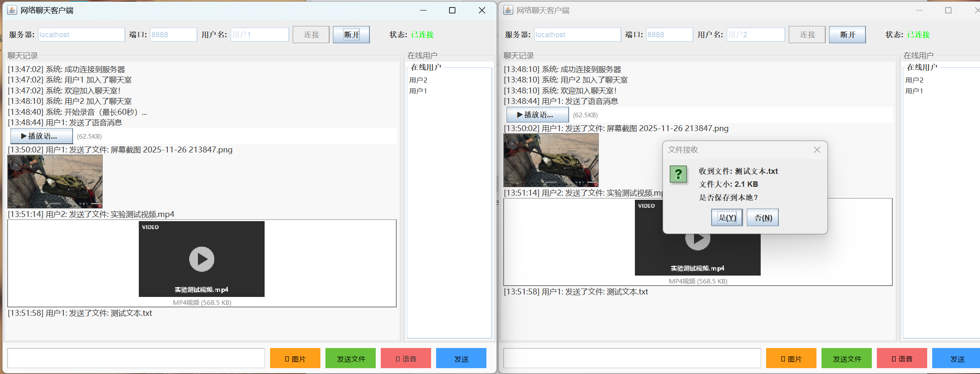Click voice size (62.5KB) in right chat
The image size is (980, 374).
(585, 115)
